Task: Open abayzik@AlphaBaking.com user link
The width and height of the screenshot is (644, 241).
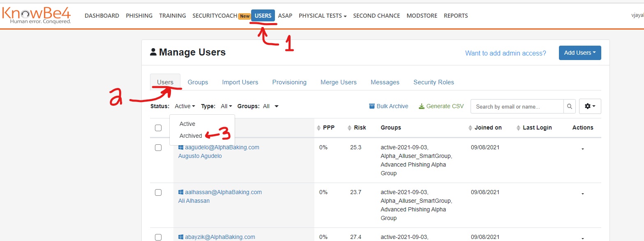Action: coord(220,237)
